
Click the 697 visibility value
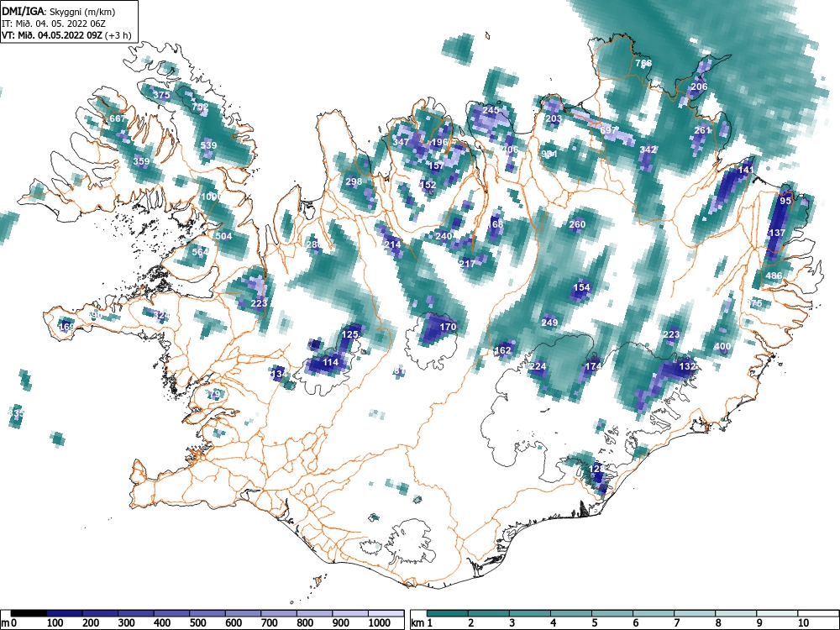coord(608,130)
